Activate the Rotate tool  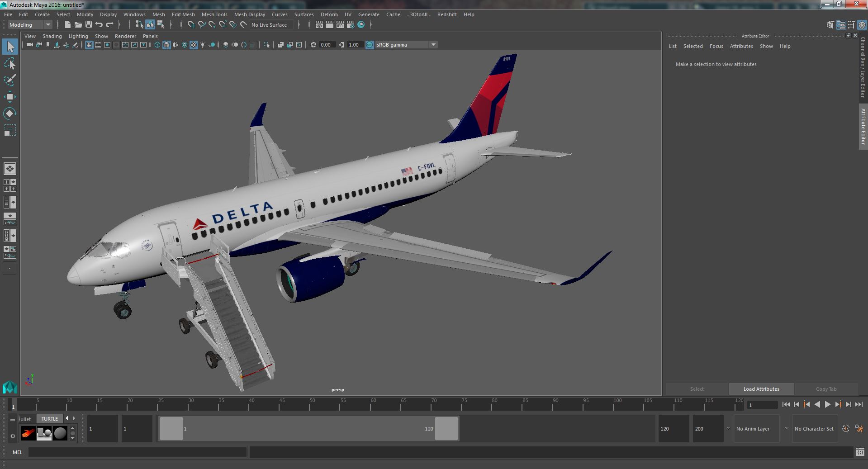point(10,113)
